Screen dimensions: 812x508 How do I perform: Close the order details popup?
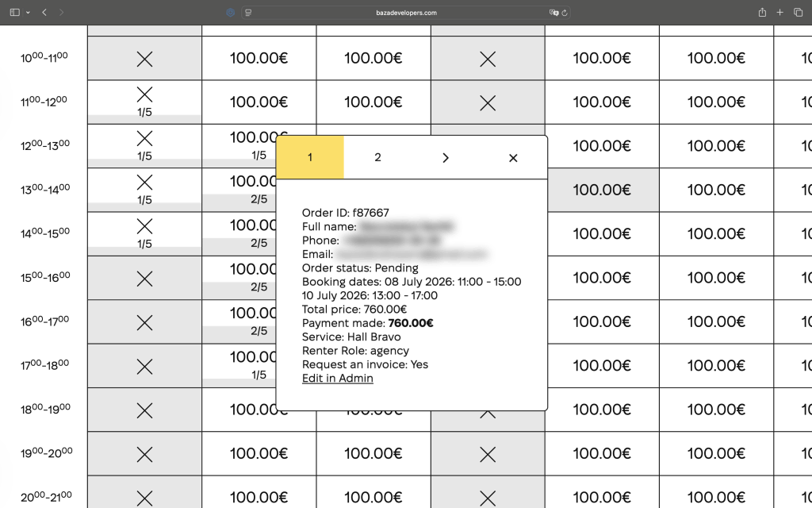point(513,158)
